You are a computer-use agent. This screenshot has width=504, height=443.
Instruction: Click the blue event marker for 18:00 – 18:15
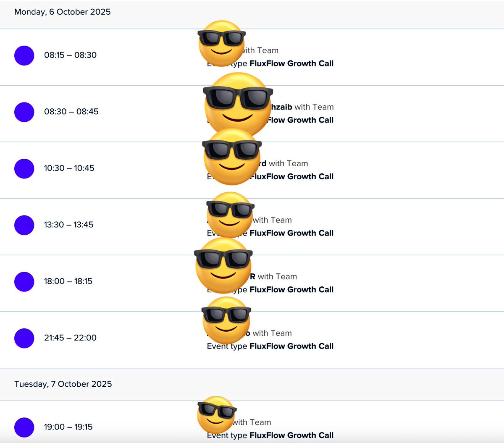[24, 282]
